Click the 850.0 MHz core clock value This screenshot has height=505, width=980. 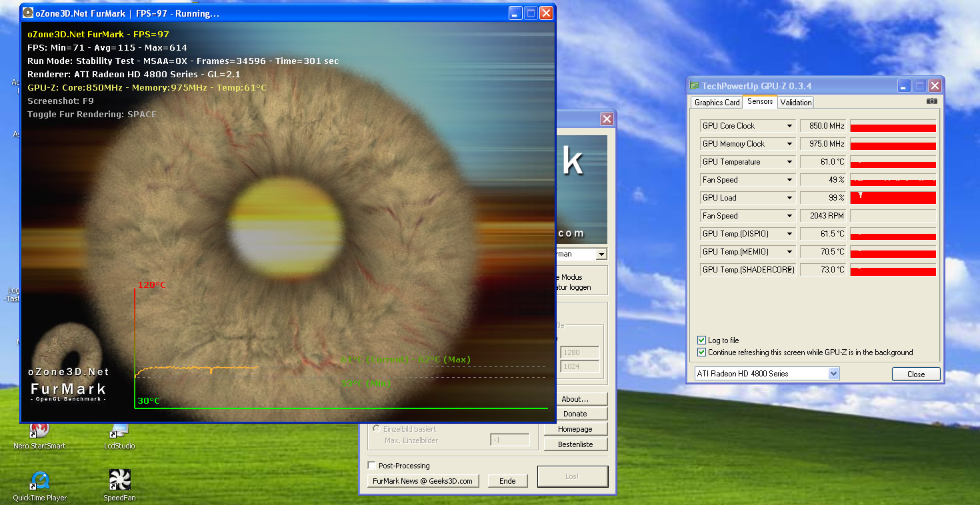823,126
